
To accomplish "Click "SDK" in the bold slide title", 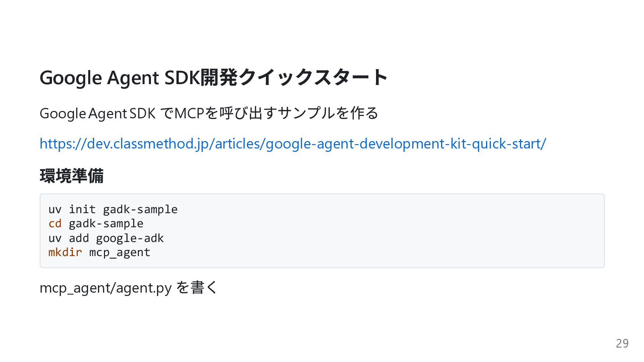I will 182,77.
